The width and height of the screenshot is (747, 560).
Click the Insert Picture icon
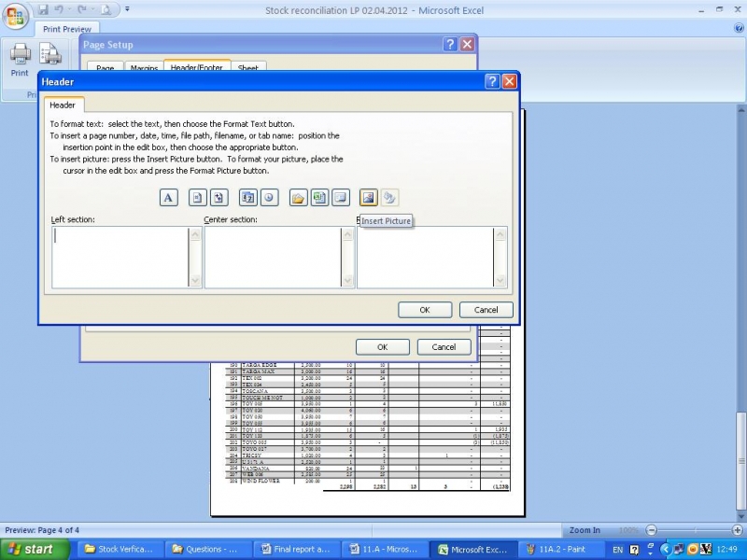369,197
